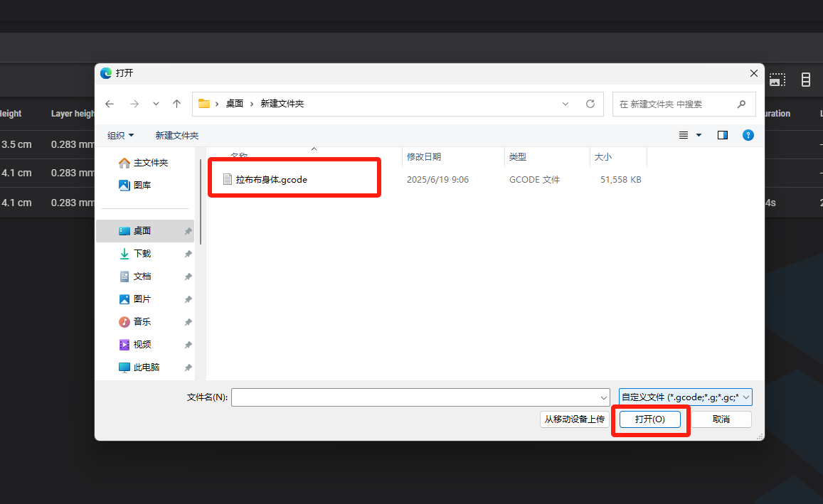Select the 拉布布身体.gcode file
The width and height of the screenshot is (823, 504).
(271, 180)
